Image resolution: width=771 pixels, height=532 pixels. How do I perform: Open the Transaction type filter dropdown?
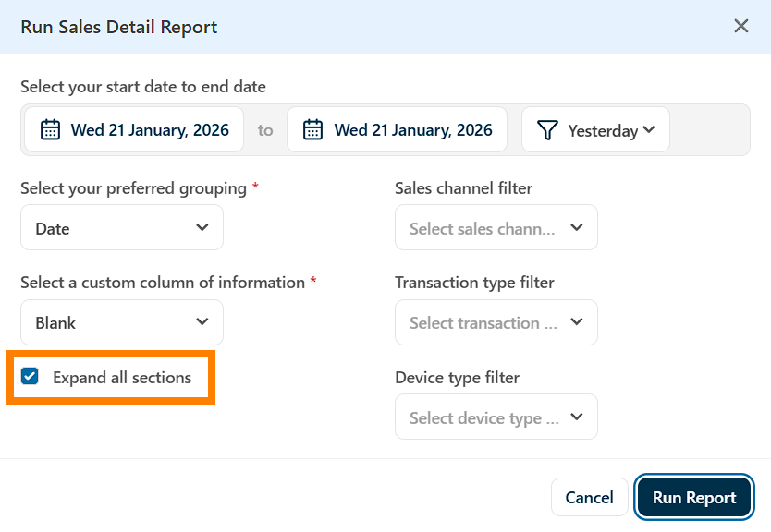click(496, 322)
